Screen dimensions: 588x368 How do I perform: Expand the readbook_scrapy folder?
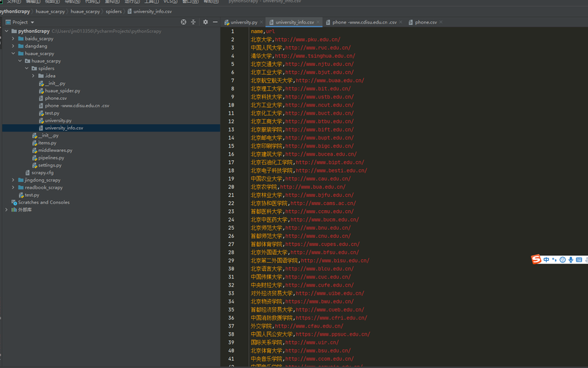pos(13,187)
